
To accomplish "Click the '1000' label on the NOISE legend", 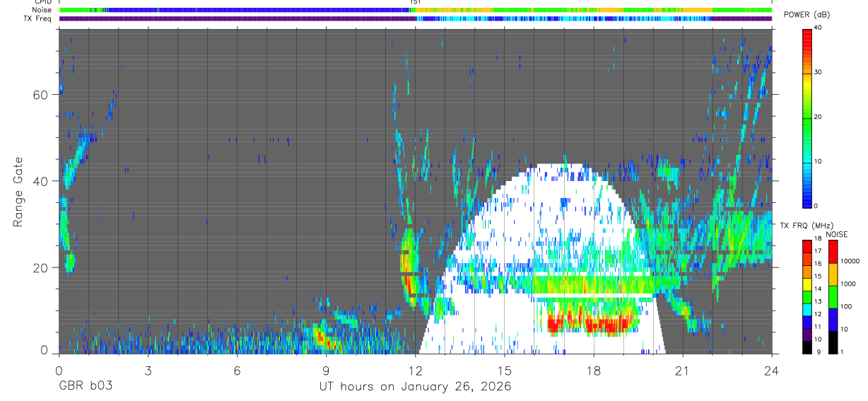I will [848, 284].
